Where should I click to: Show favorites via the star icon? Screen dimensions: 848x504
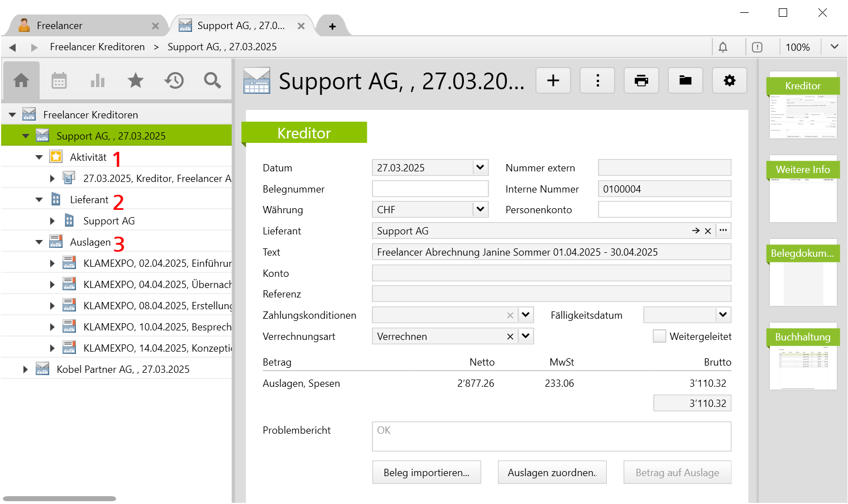click(136, 81)
